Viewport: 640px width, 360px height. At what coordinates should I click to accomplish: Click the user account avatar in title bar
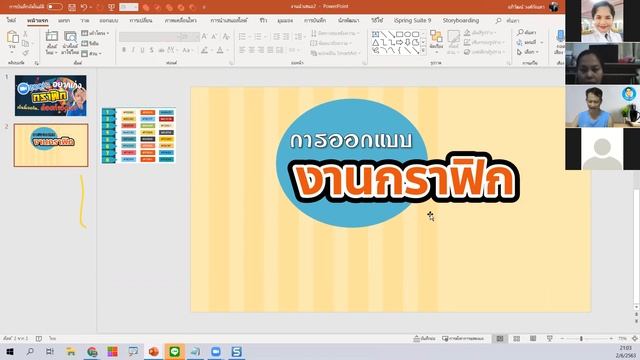(553, 7)
